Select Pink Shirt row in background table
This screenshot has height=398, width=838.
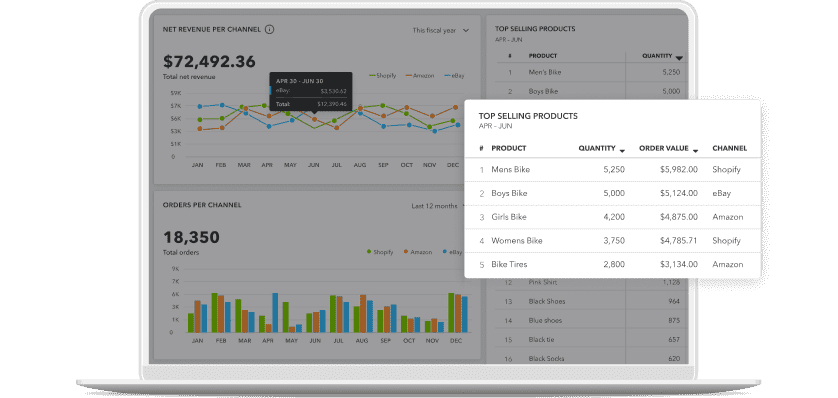591,282
